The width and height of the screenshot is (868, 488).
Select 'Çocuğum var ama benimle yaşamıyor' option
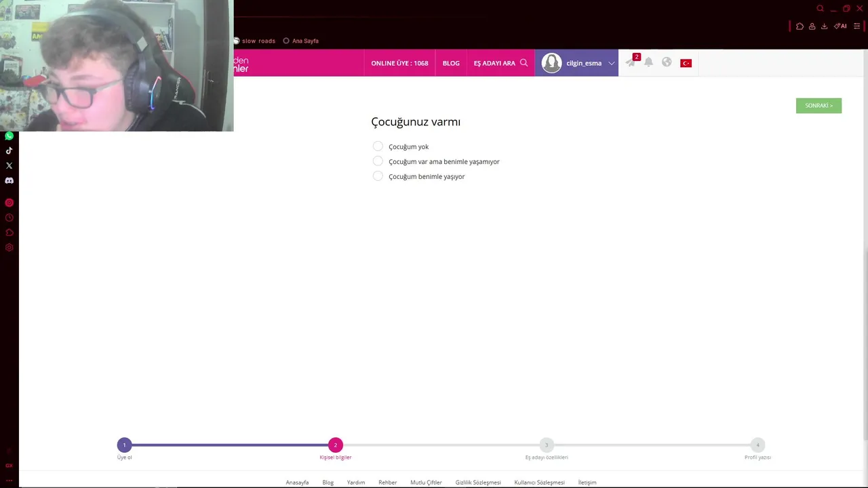click(x=378, y=161)
